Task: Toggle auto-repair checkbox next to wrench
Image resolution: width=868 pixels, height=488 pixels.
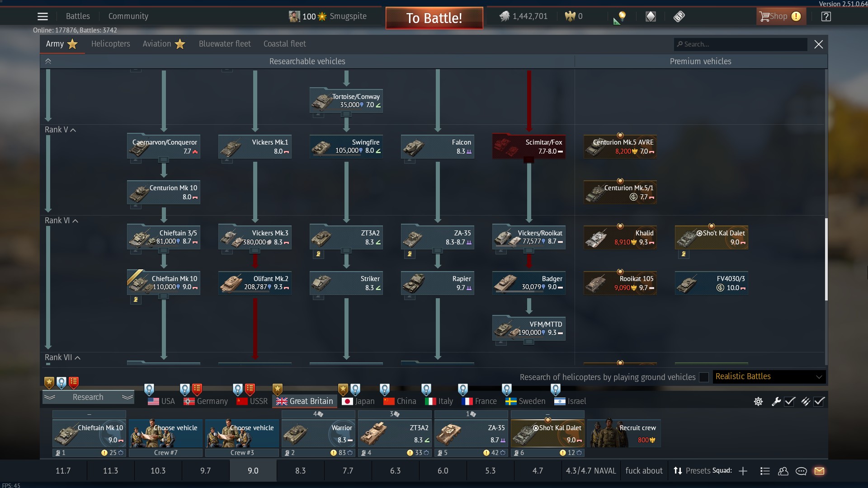Action: click(790, 401)
